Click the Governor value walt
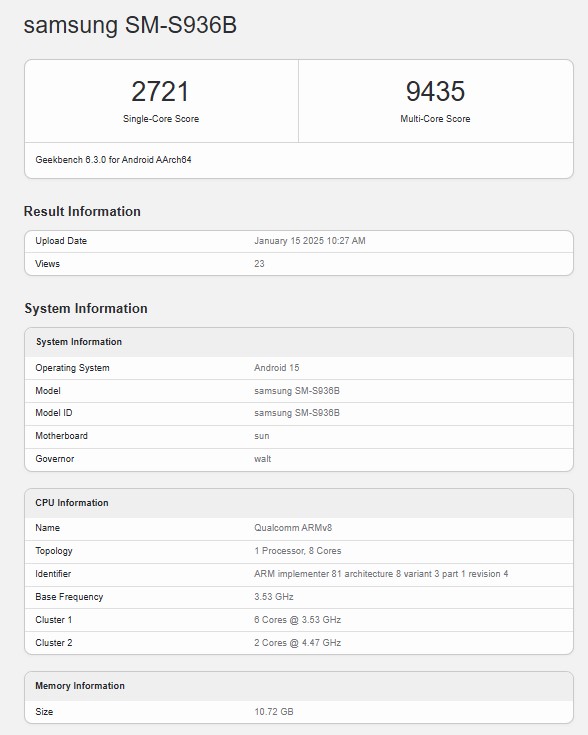The width and height of the screenshot is (588, 735). (x=263, y=459)
